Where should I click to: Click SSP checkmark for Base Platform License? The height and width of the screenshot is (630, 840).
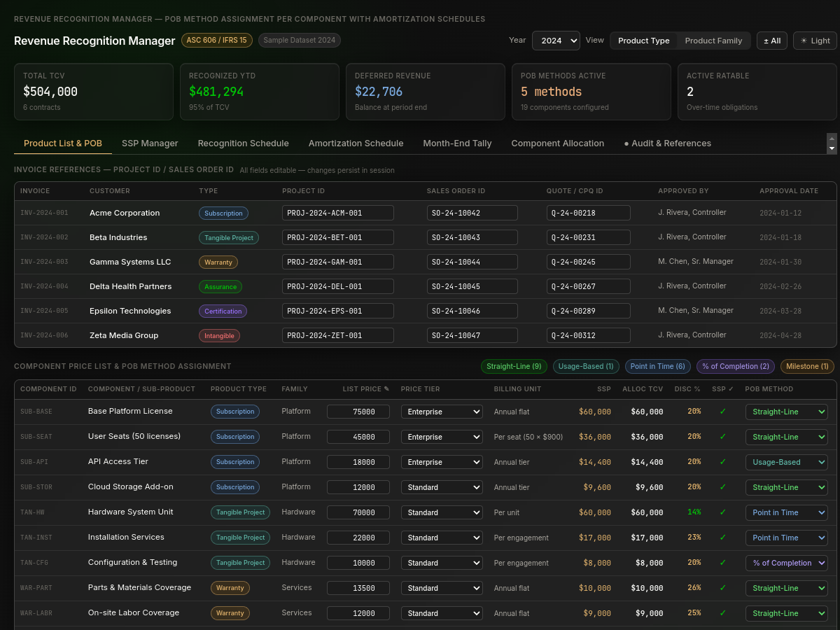coord(723,412)
